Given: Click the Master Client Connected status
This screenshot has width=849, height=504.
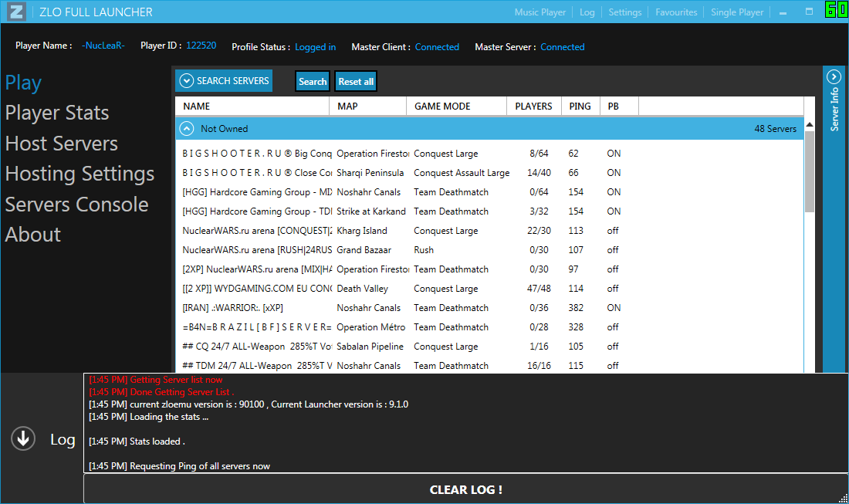Looking at the screenshot, I should 437,47.
